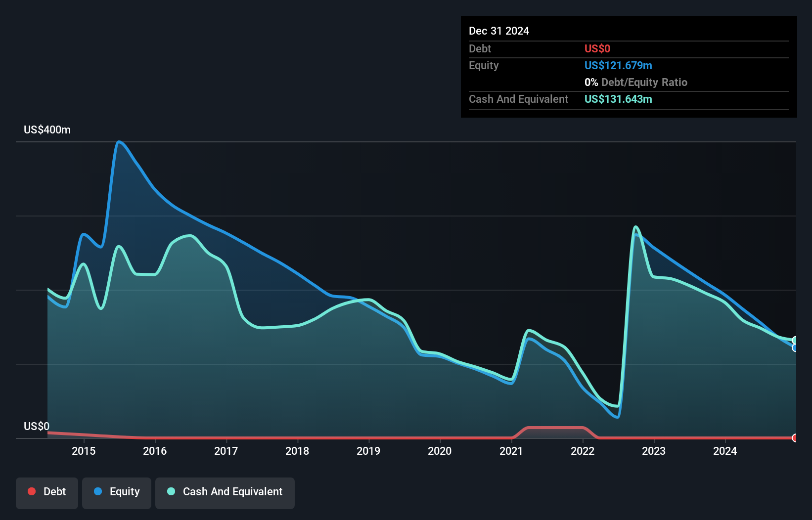Click the 2020 x-axis label

[x=440, y=451]
